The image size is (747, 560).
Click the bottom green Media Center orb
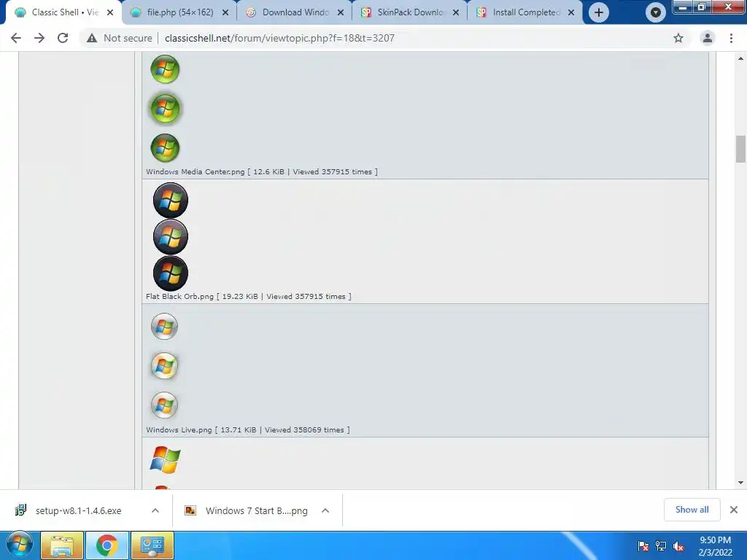(x=165, y=147)
